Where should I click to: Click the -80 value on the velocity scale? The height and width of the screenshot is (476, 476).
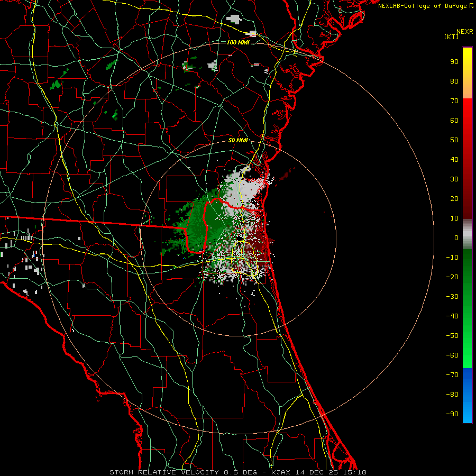[x=452, y=395]
